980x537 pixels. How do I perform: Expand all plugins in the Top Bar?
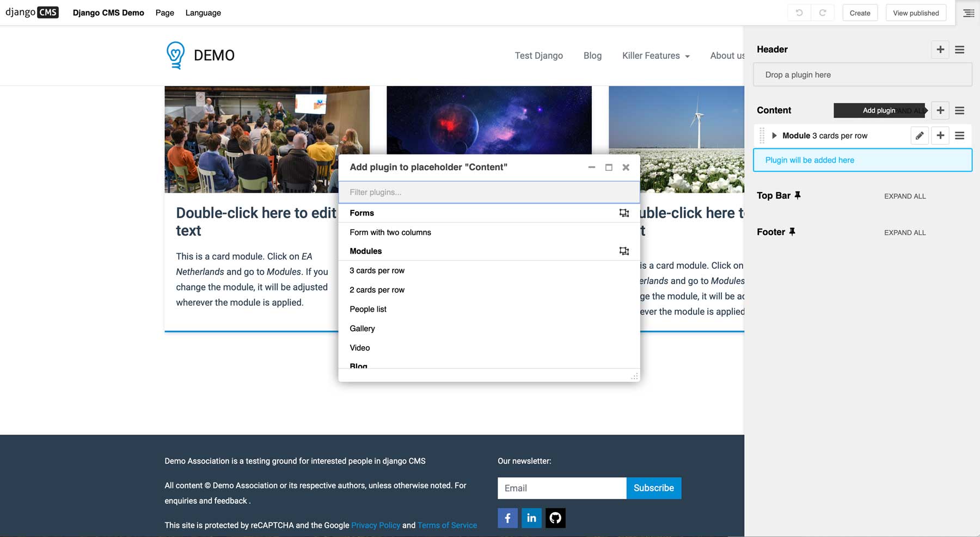[x=904, y=196]
